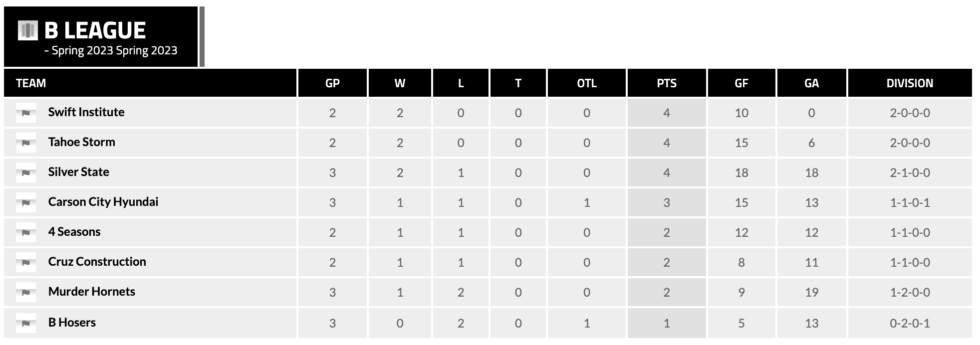Screen dimensions: 980x345
Task: Sort by GF goals for header
Action: pyautogui.click(x=741, y=83)
